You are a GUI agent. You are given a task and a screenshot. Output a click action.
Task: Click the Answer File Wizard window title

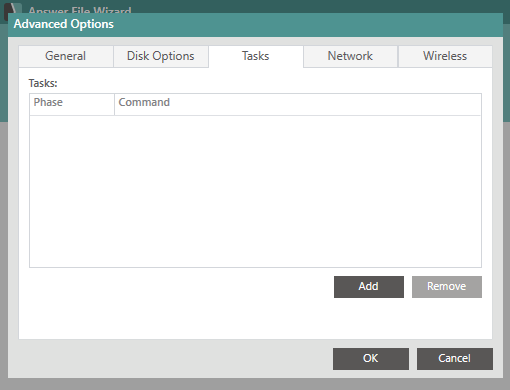(80, 10)
